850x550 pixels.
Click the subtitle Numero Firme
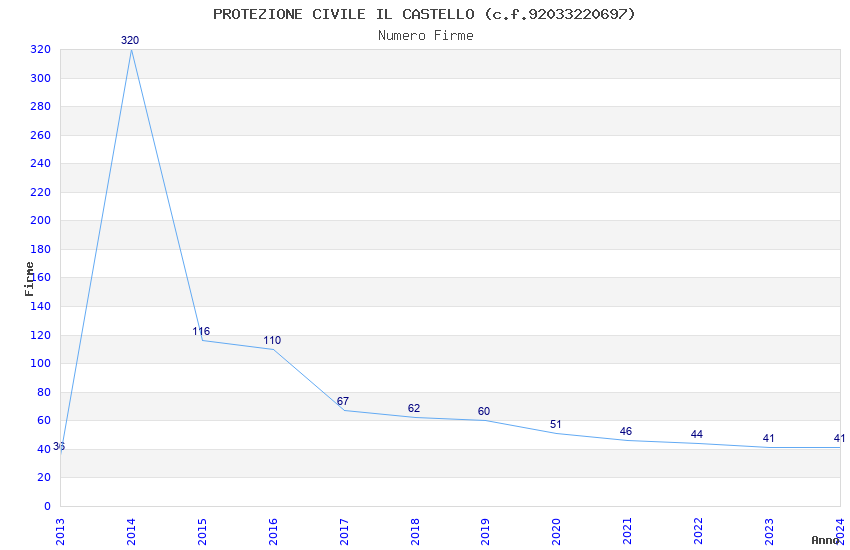click(426, 36)
